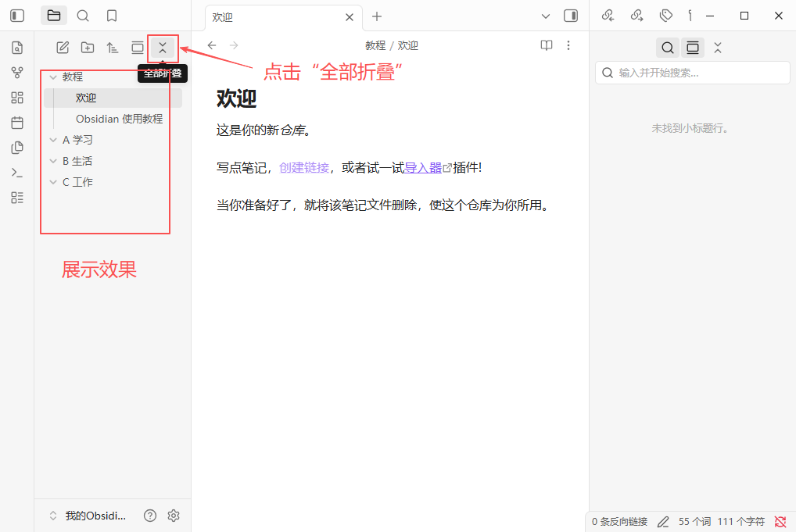Toggle editing mode pencil in status bar
This screenshot has height=532, width=796.
pyautogui.click(x=663, y=521)
